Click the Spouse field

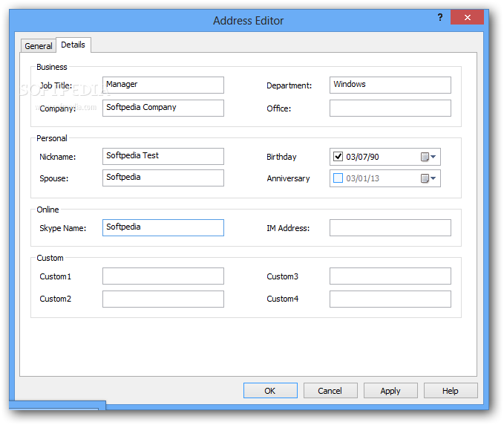tap(163, 178)
